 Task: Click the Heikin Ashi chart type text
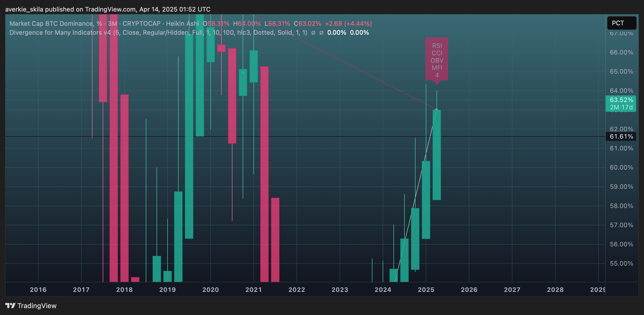click(x=183, y=24)
